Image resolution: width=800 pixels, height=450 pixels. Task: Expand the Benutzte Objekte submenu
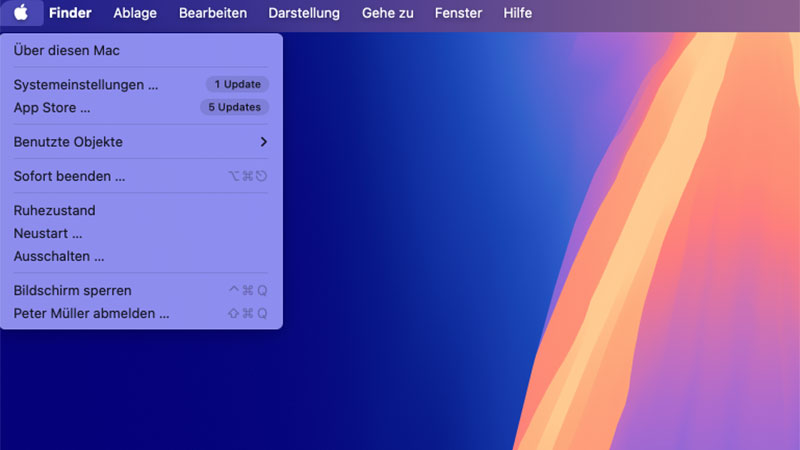[141, 142]
